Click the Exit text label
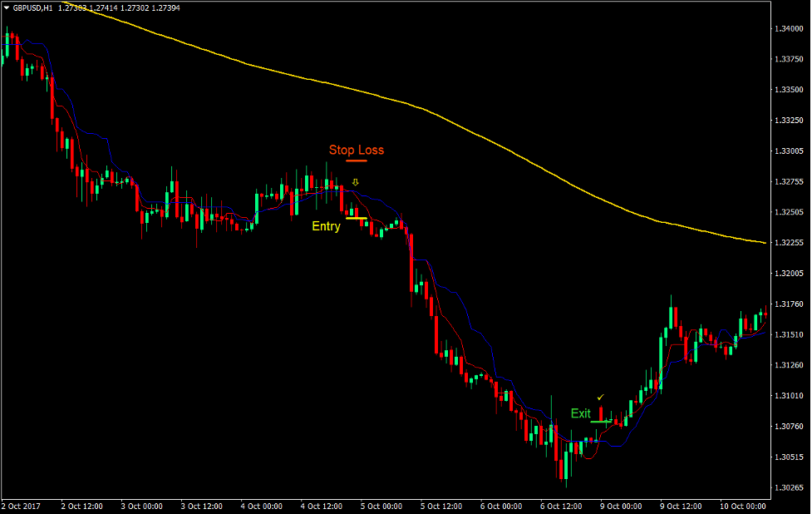 (x=579, y=413)
